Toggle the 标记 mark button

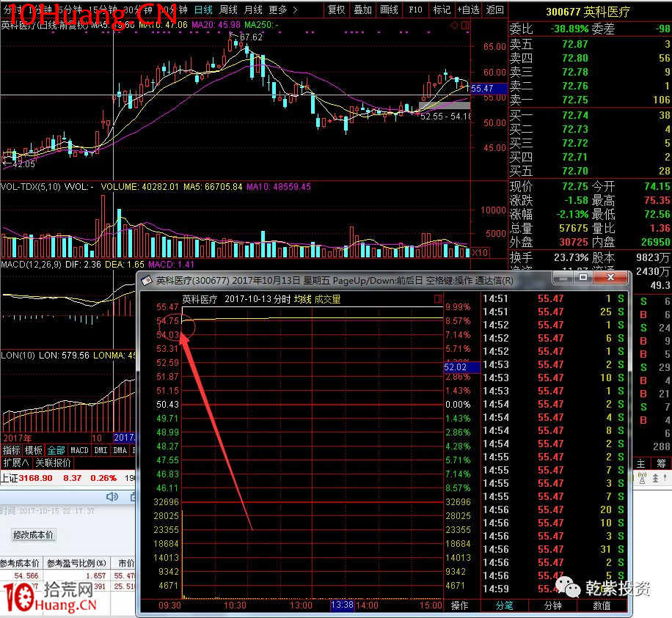click(442, 10)
